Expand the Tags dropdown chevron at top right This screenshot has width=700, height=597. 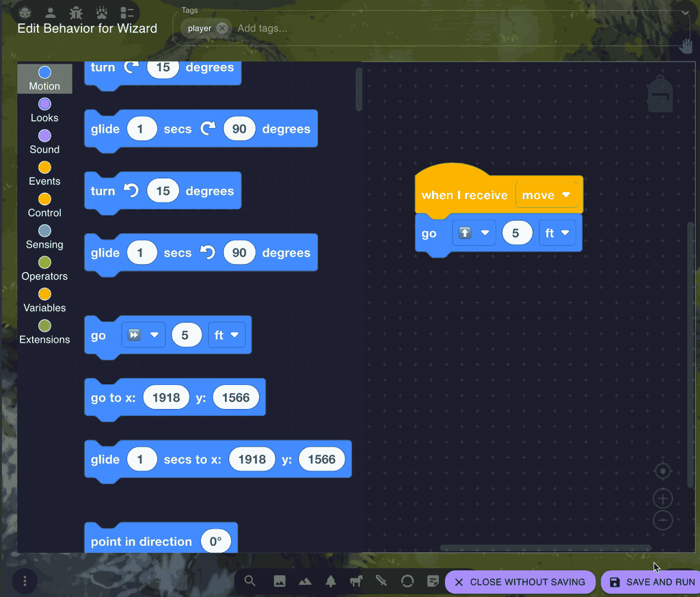686,12
